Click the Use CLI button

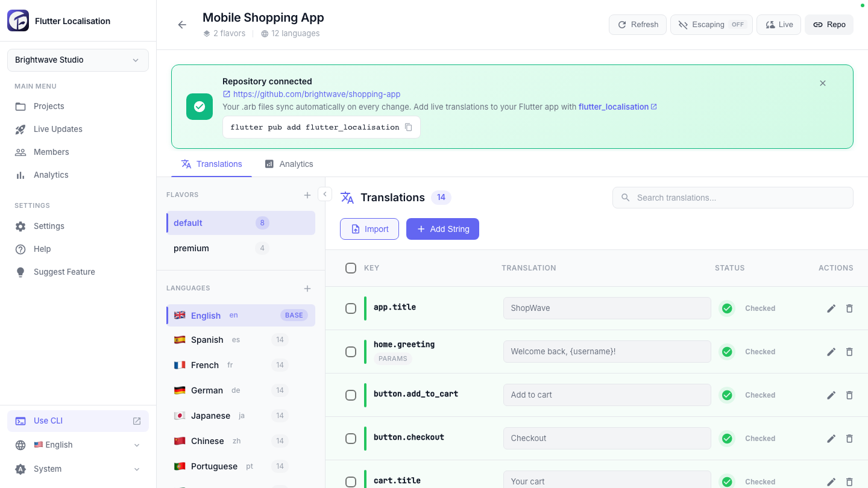[x=78, y=421]
